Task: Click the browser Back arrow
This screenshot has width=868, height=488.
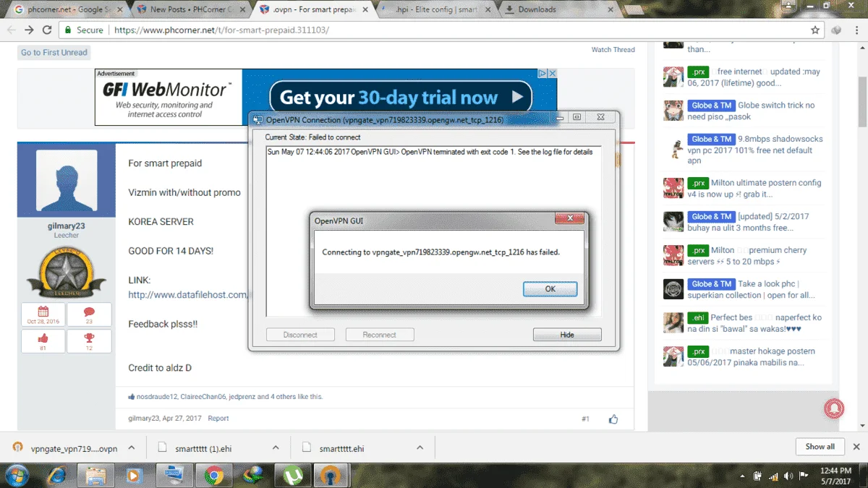Action: click(12, 30)
